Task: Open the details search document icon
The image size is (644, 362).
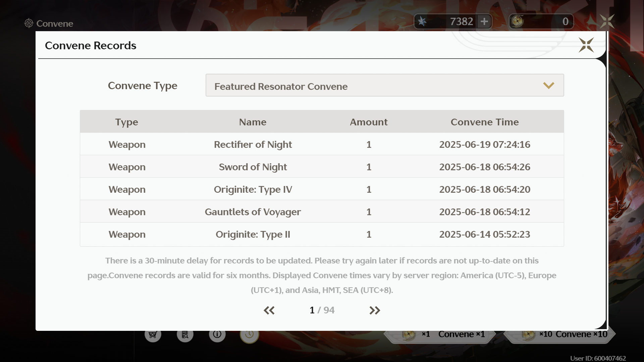Action: [x=185, y=335]
